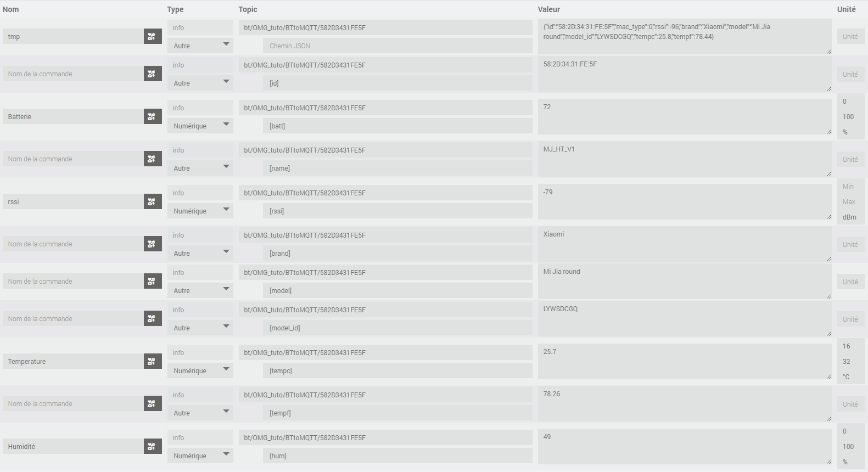Click the value box showing 25.7
Viewport: 868px width, 472px height.
(x=684, y=361)
